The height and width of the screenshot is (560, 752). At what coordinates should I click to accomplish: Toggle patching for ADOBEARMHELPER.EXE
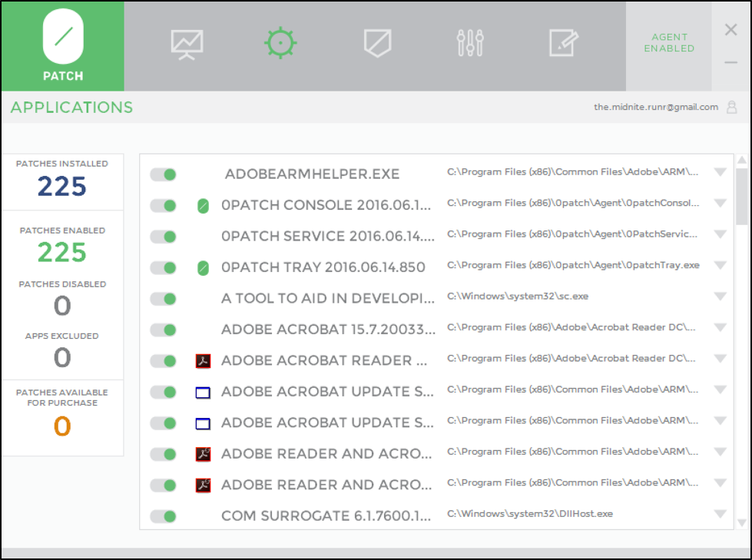(x=163, y=174)
